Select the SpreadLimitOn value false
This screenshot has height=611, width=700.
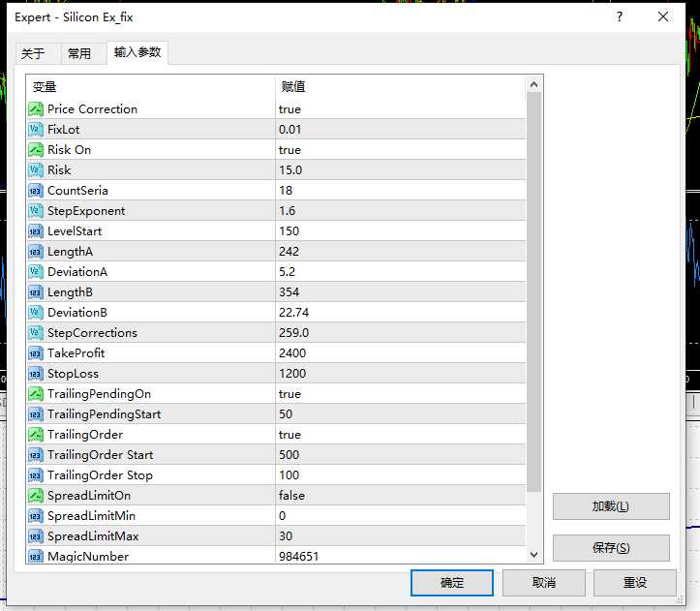(x=291, y=496)
